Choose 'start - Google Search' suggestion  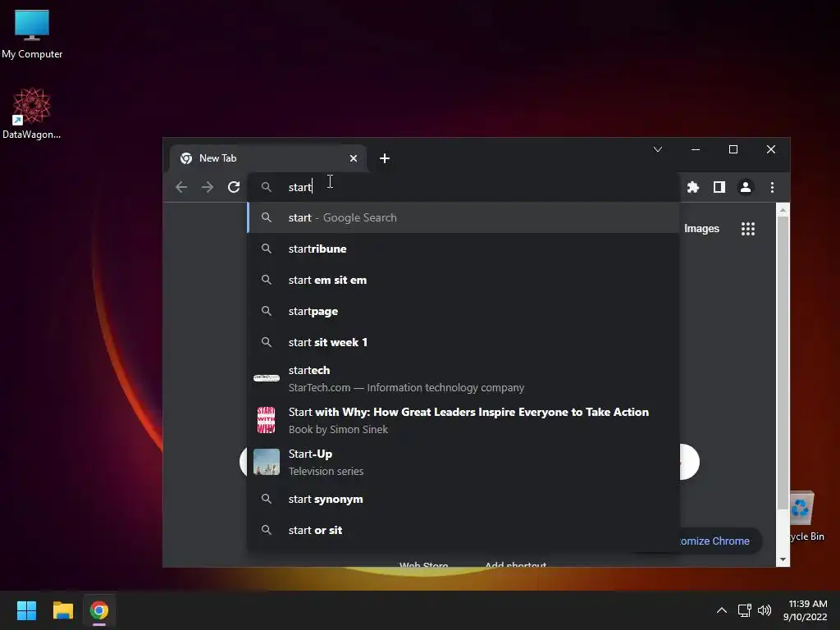463,217
